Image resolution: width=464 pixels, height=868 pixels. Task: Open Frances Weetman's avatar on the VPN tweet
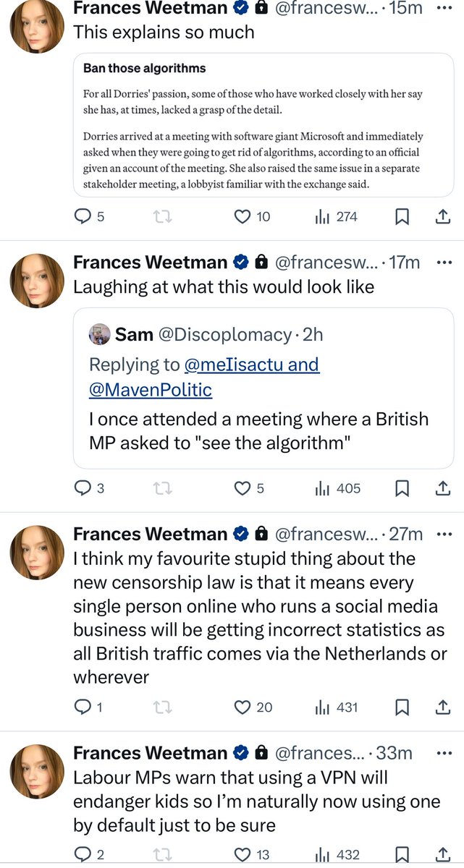click(x=37, y=771)
